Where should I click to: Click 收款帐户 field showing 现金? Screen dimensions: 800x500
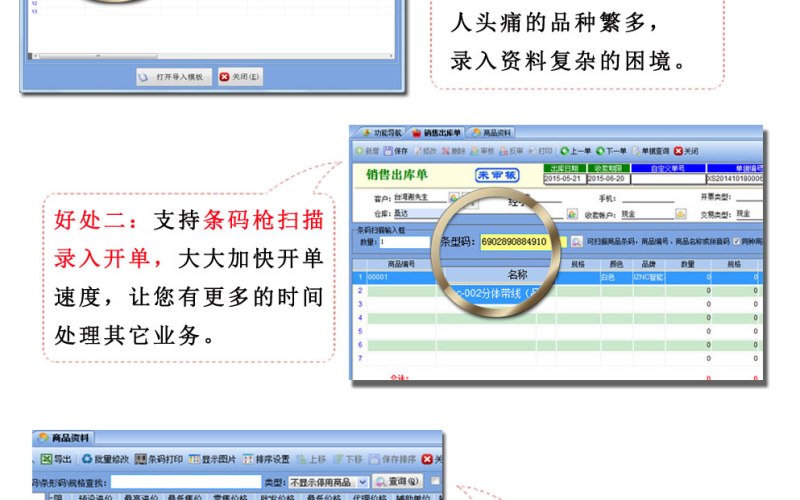(648, 214)
